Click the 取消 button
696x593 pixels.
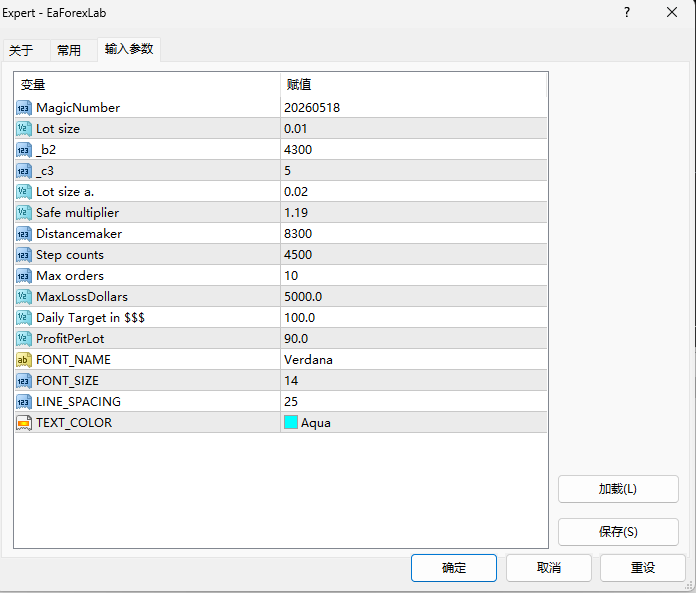point(549,568)
